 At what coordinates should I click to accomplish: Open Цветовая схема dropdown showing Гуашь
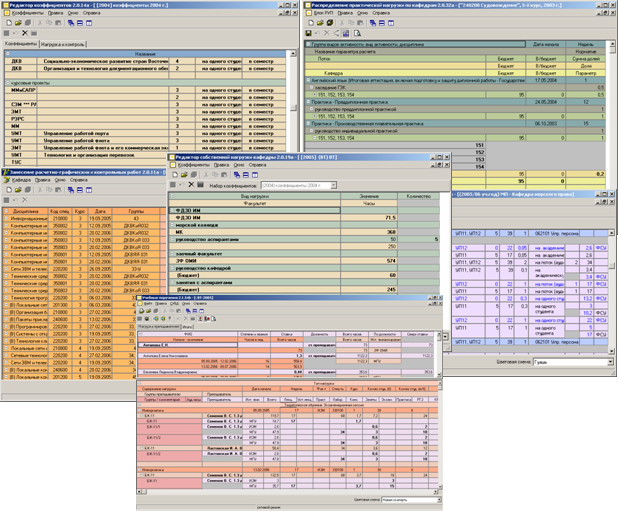click(609, 362)
